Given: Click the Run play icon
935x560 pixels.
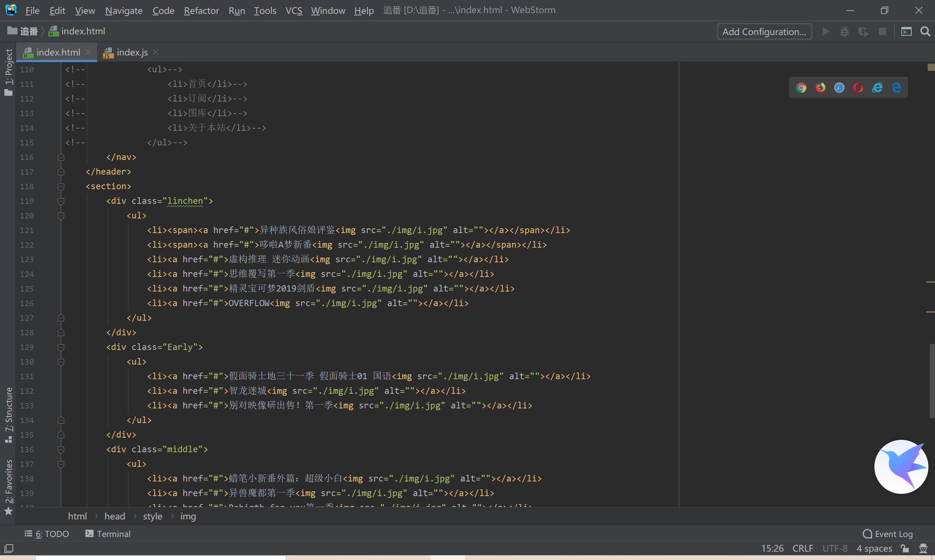Looking at the screenshot, I should tap(826, 31).
